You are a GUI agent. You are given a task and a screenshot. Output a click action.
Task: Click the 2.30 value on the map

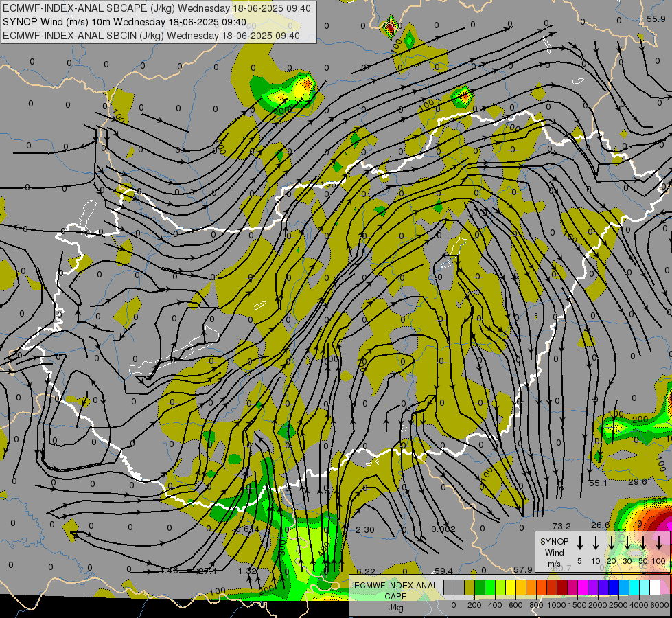365,530
